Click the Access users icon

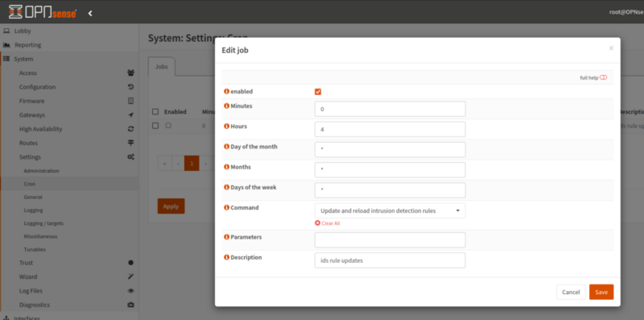click(130, 73)
